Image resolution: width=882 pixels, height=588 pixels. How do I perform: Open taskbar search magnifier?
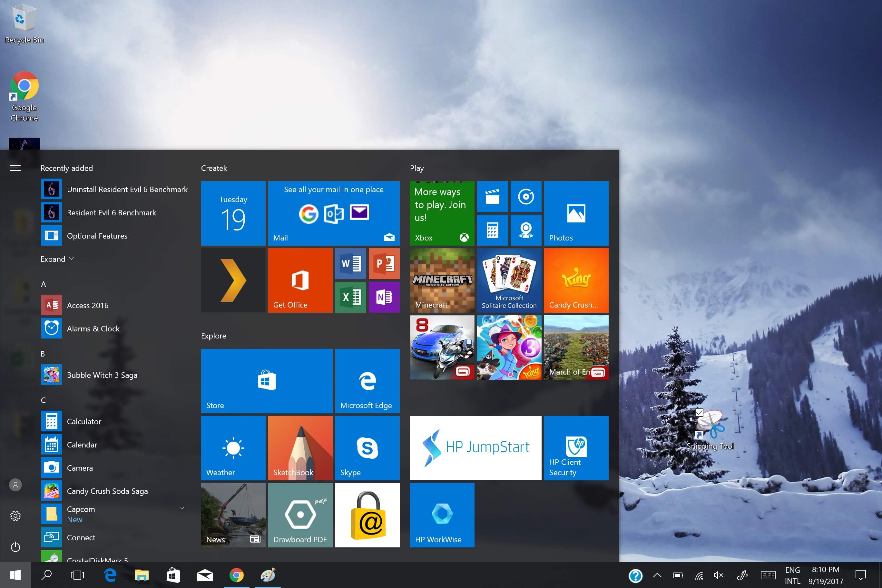point(46,575)
